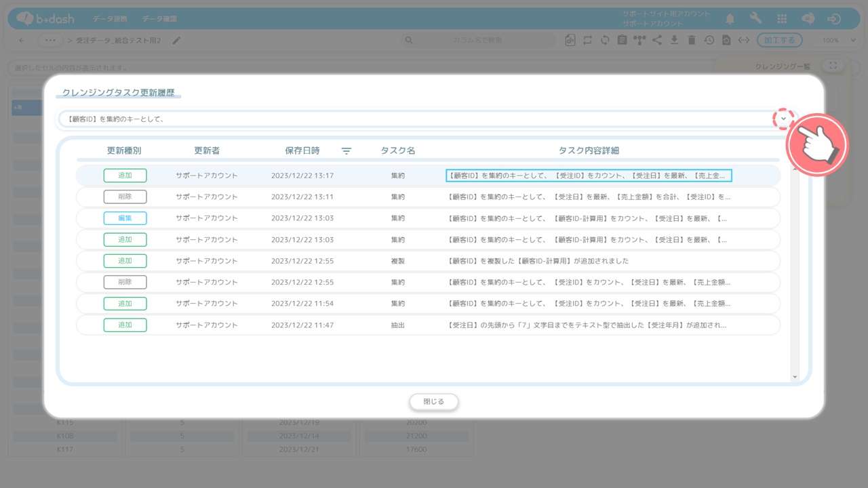The width and height of the screenshot is (868, 488).
Task: Click the 削除 badge in the 13:11 row
Action: click(125, 197)
